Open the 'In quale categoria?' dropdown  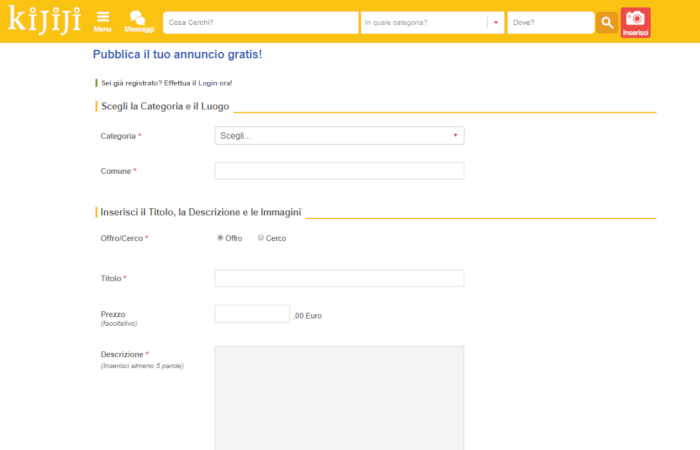click(432, 22)
